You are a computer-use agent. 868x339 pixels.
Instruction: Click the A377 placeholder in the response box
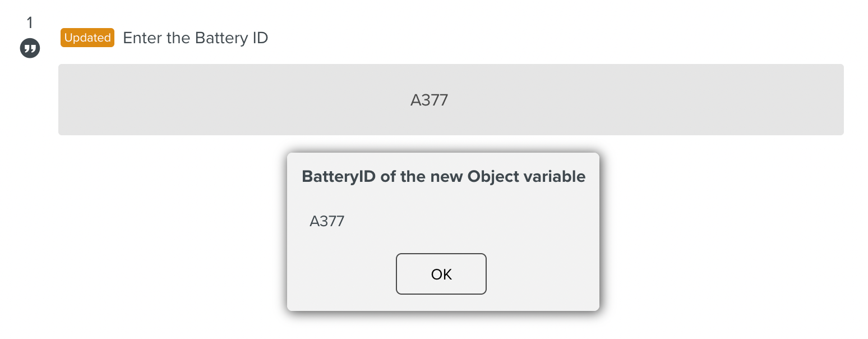(x=428, y=100)
